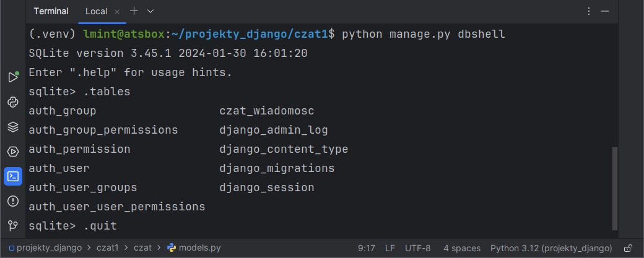Open the Python 3.12 interpreter selector
Viewport: 644px width, 258px height.
click(551, 248)
